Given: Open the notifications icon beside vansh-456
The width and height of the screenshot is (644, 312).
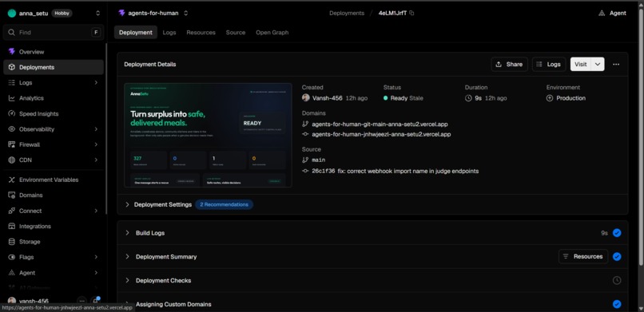Looking at the screenshot, I should click(95, 301).
